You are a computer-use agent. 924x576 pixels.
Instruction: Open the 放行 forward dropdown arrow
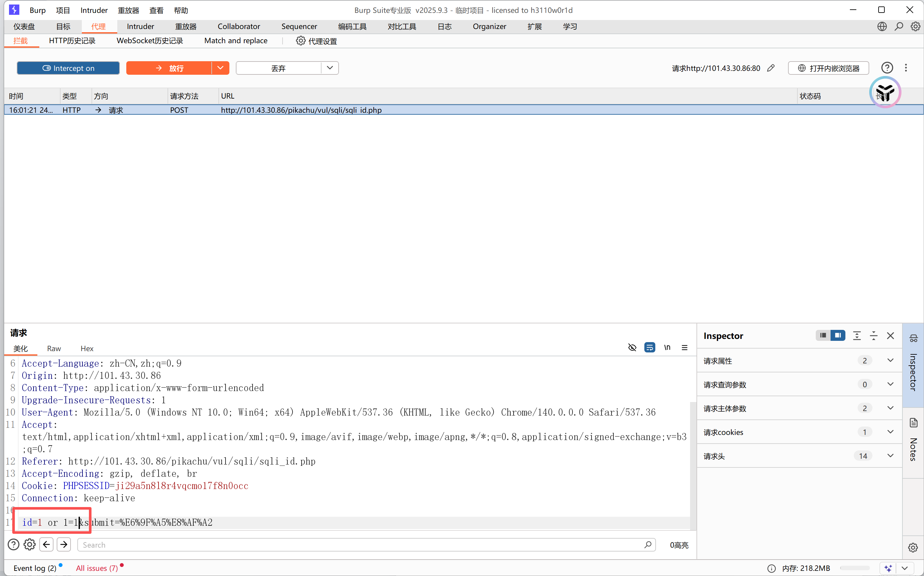click(220, 68)
